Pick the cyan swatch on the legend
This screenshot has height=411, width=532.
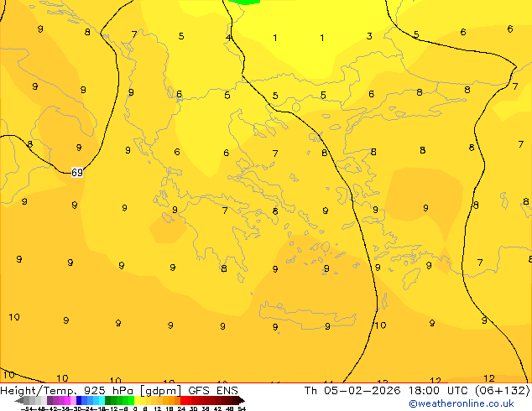[102, 400]
